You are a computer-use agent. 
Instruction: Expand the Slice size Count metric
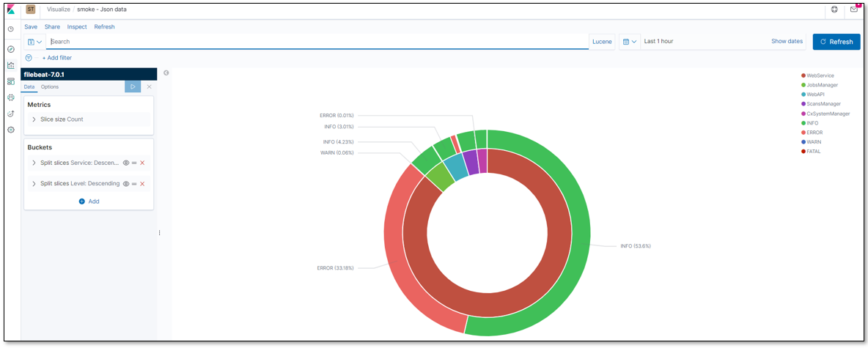click(x=34, y=119)
